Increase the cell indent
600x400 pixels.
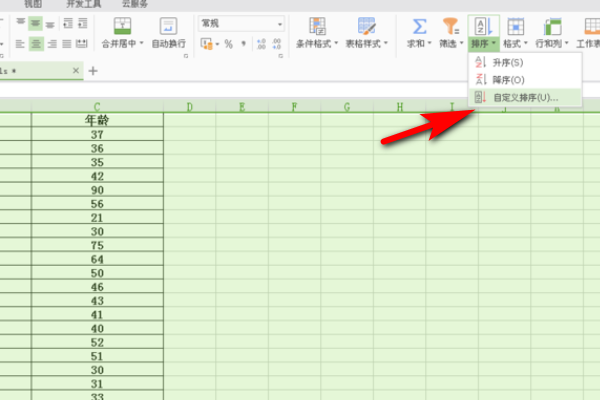[83, 23]
